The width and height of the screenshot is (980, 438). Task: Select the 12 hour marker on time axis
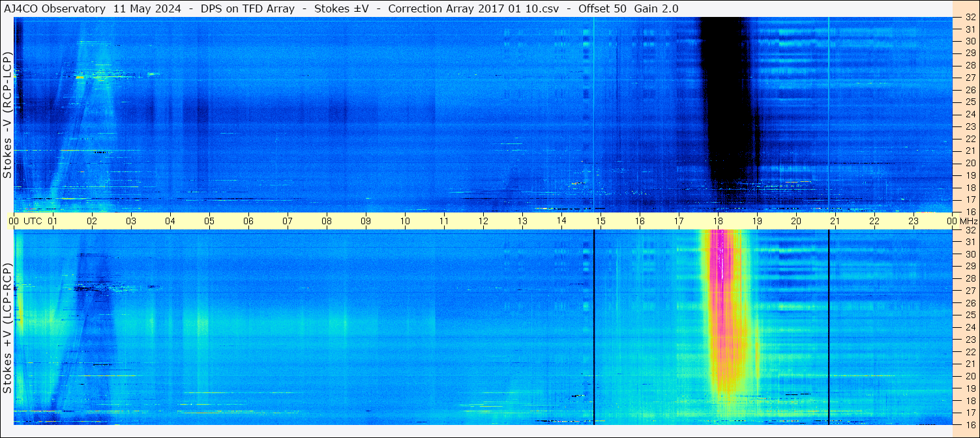[483, 222]
